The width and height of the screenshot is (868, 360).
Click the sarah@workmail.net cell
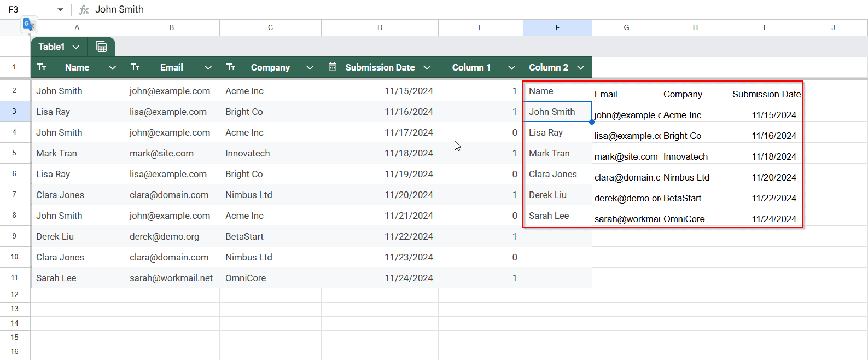(x=172, y=278)
